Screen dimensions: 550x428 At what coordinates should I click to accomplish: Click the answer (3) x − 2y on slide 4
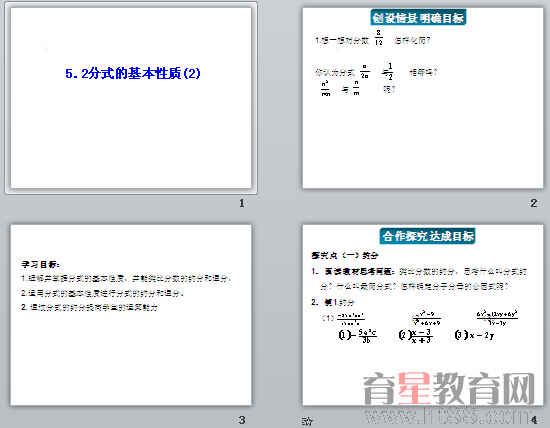(x=475, y=335)
